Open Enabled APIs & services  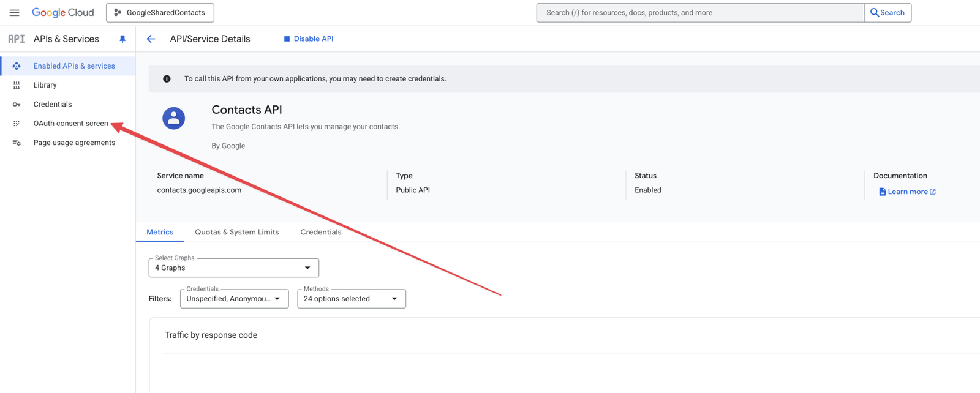click(74, 65)
